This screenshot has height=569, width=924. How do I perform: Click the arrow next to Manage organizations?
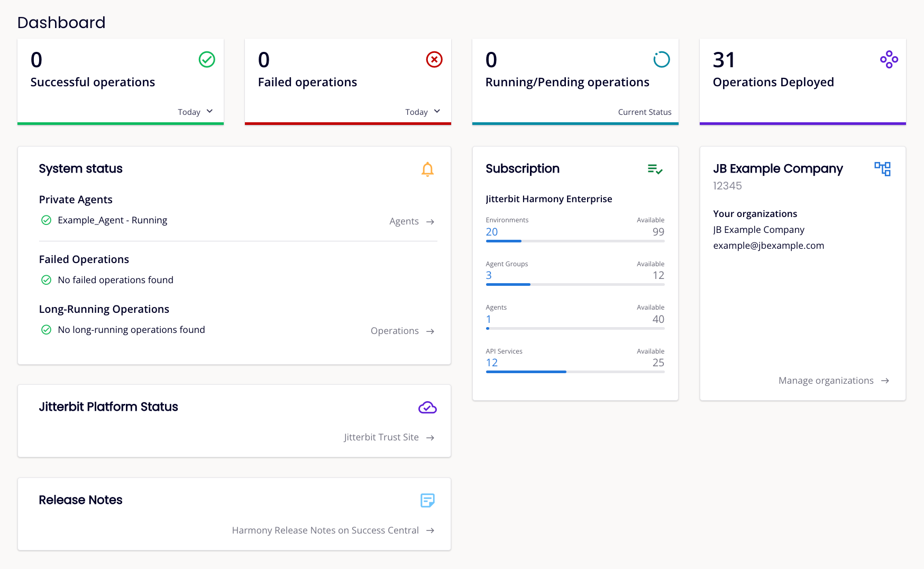(885, 381)
